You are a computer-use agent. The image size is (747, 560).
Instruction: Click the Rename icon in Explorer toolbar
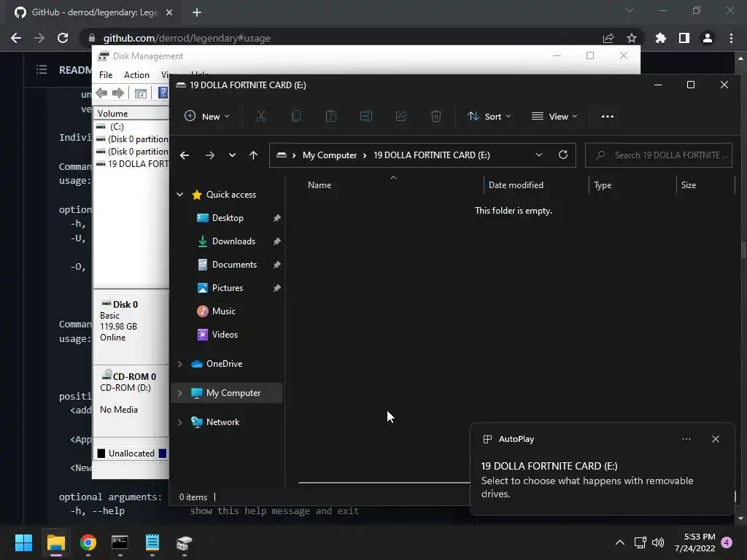(x=366, y=116)
